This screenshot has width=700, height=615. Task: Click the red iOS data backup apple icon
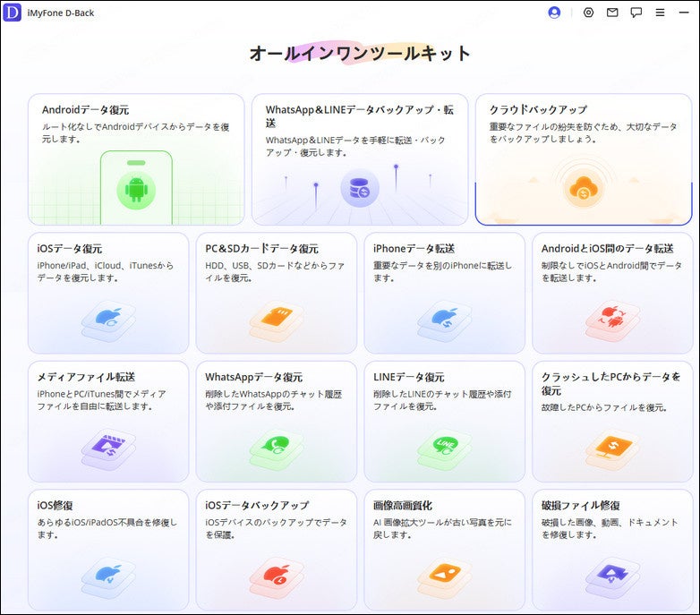point(277,577)
